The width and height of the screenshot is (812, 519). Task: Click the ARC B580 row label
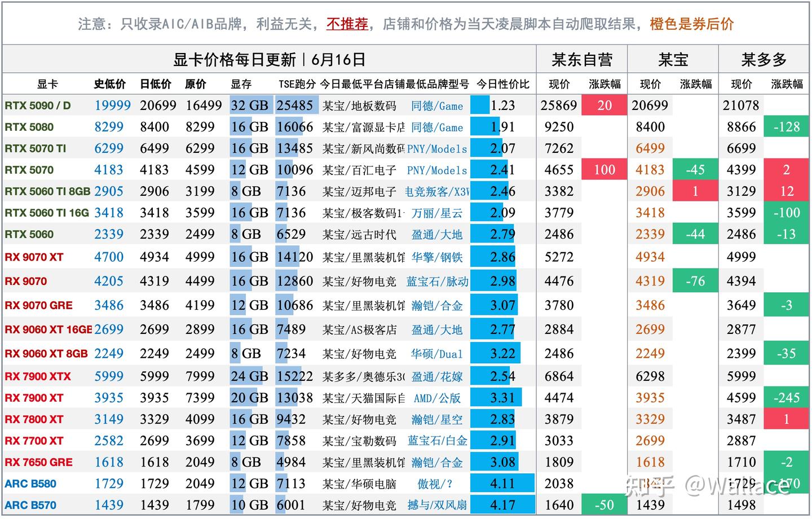point(30,483)
